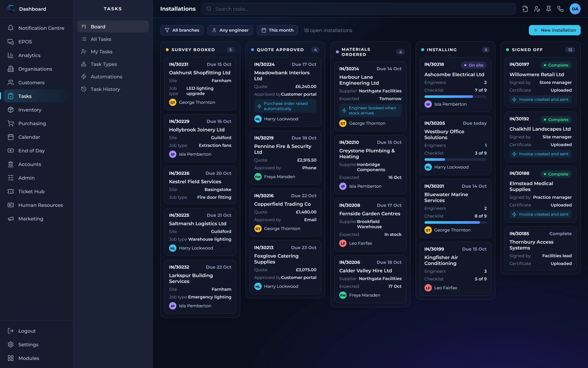588x368 pixels.
Task: Open Human Resources in sidebar
Action: (x=36, y=205)
